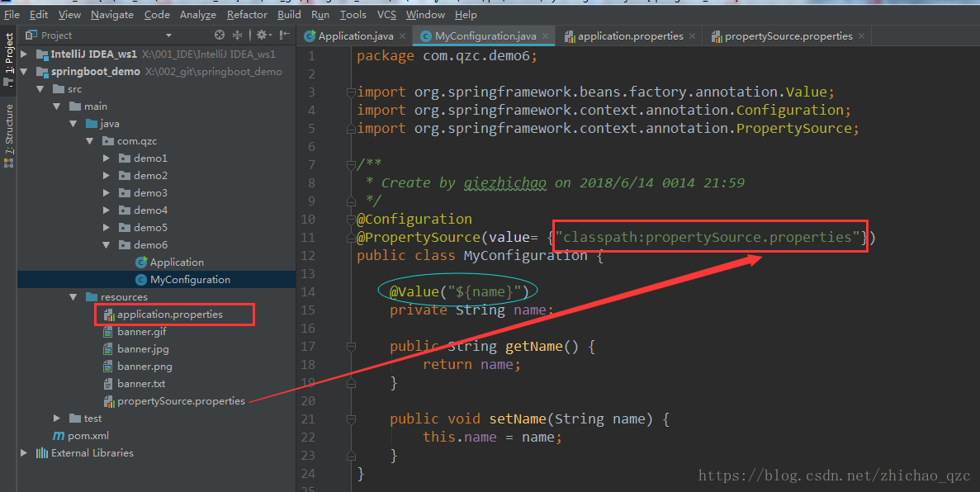
Task: Click the collapse all icon in Project panel
Action: [237, 35]
